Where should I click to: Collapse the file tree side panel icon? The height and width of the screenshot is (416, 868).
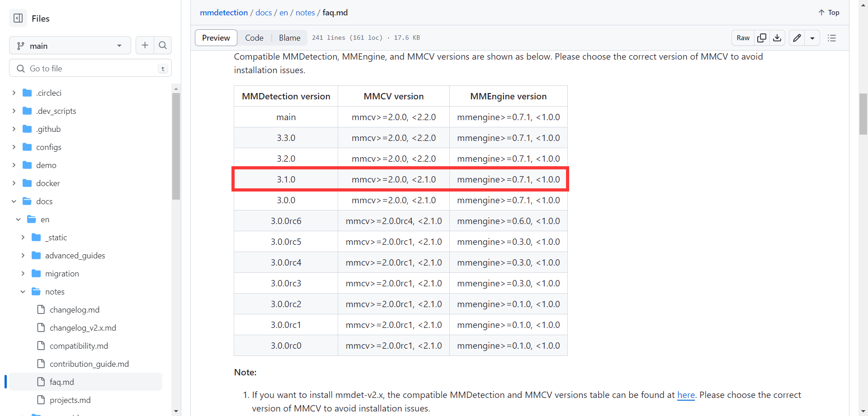tap(18, 18)
